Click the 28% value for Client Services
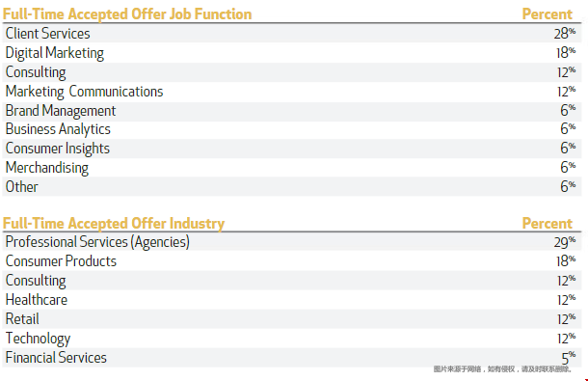The height and width of the screenshot is (381, 588). point(565,34)
